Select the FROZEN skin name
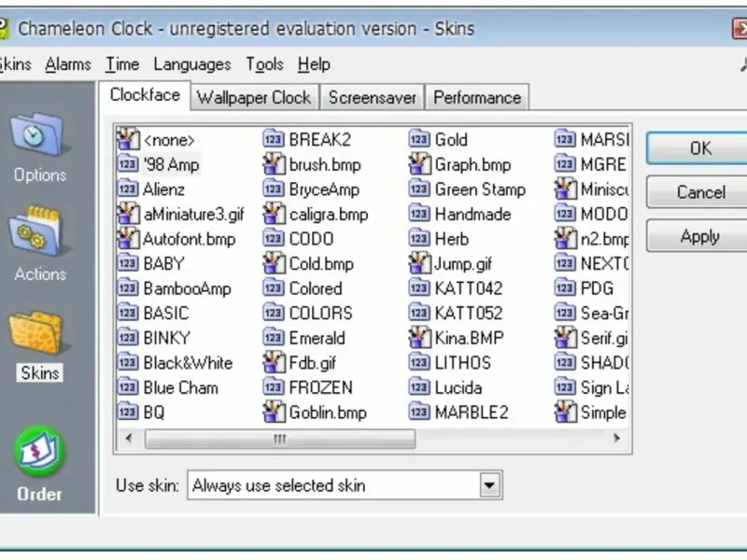 (321, 387)
